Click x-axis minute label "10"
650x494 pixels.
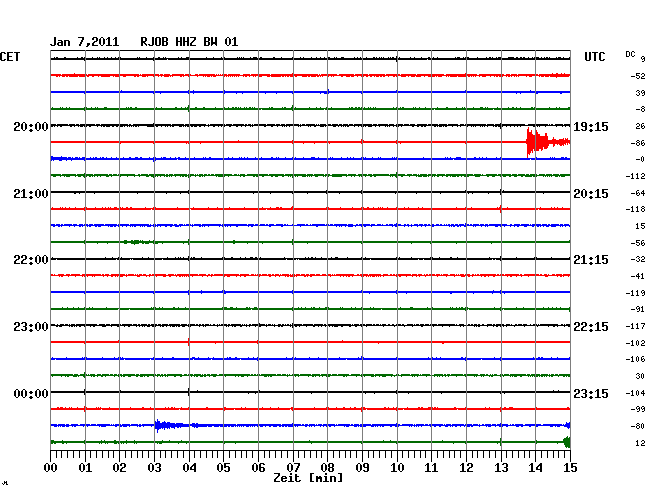[397, 468]
